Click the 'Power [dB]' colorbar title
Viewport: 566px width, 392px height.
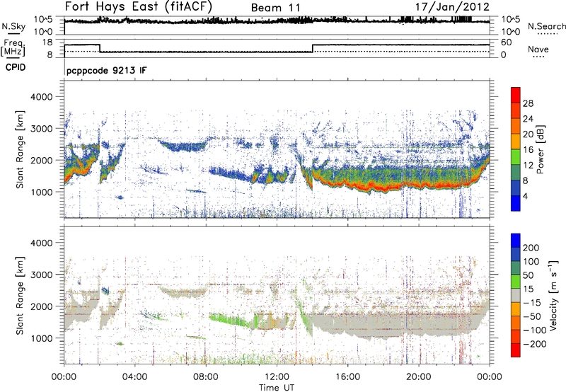click(541, 149)
